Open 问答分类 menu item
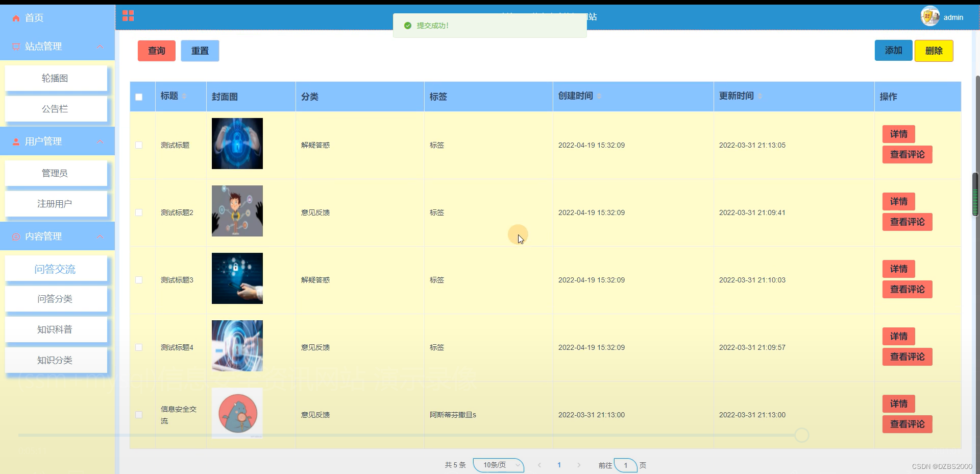The height and width of the screenshot is (474, 980). pos(56,299)
